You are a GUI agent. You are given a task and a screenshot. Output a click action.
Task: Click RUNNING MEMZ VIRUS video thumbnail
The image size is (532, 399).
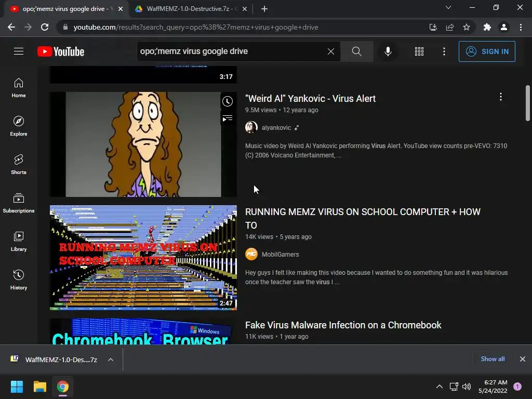(143, 258)
